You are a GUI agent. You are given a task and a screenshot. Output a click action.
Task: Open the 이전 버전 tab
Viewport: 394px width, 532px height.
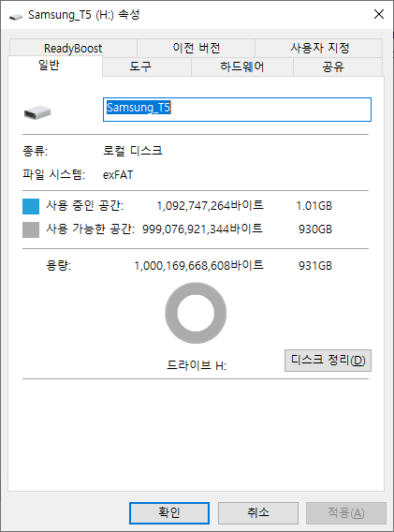pyautogui.click(x=196, y=48)
